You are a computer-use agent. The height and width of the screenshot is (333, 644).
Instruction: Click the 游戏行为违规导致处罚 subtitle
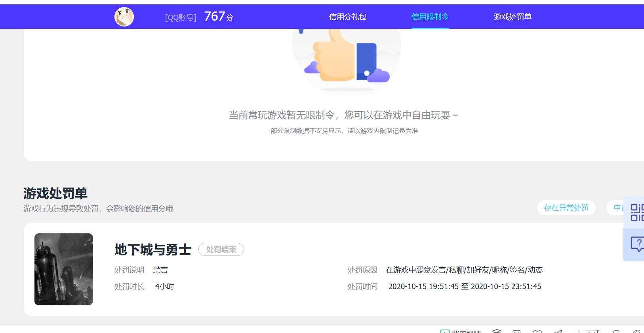click(98, 208)
